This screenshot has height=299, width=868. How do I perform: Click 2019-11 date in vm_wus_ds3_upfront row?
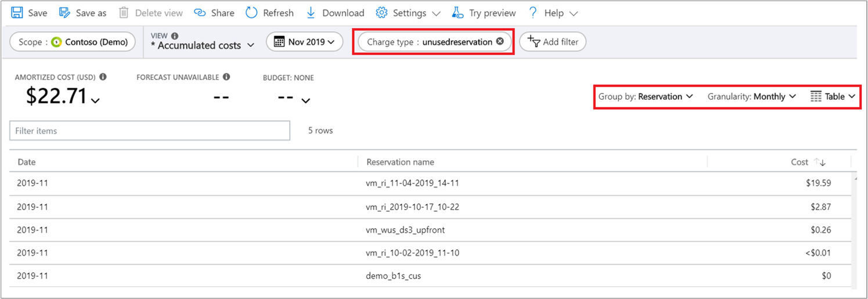(x=31, y=229)
